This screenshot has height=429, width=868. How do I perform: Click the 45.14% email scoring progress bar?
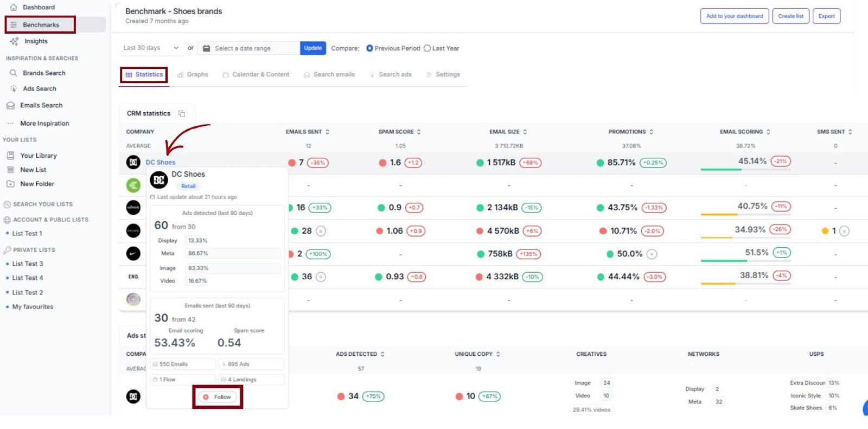tap(745, 170)
